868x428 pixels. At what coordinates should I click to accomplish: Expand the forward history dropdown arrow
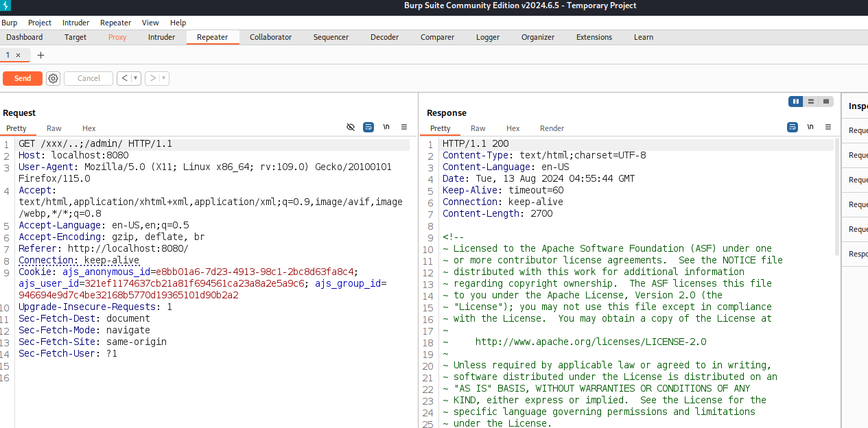coord(164,78)
